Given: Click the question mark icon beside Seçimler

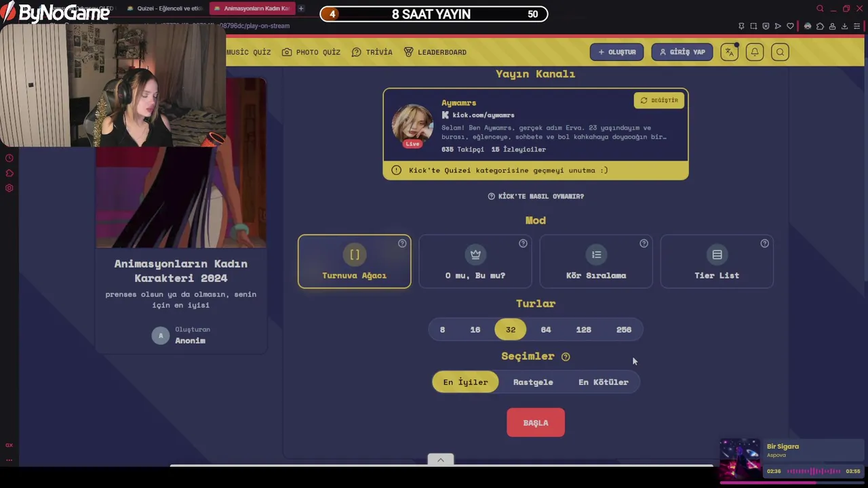Looking at the screenshot, I should coord(566,357).
